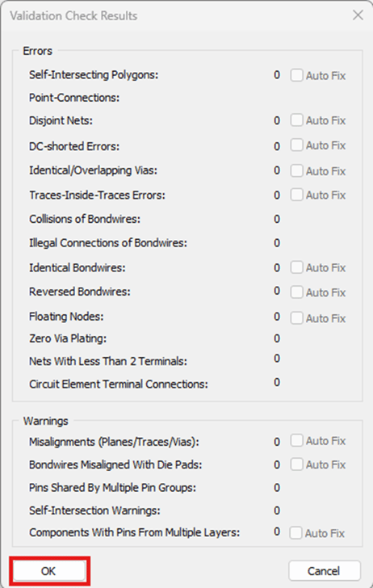Click the Cancel button
The width and height of the screenshot is (373, 588).
(324, 571)
